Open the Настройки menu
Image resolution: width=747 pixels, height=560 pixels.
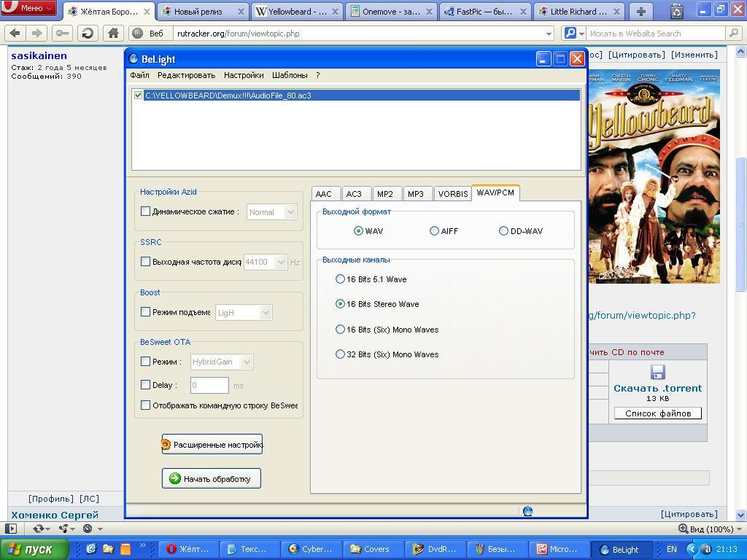(x=244, y=75)
